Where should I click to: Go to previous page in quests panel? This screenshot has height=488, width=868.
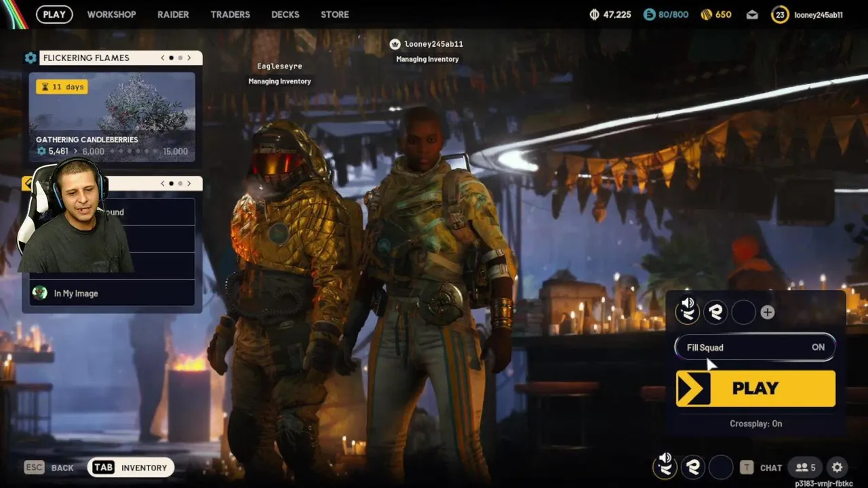[x=163, y=184]
